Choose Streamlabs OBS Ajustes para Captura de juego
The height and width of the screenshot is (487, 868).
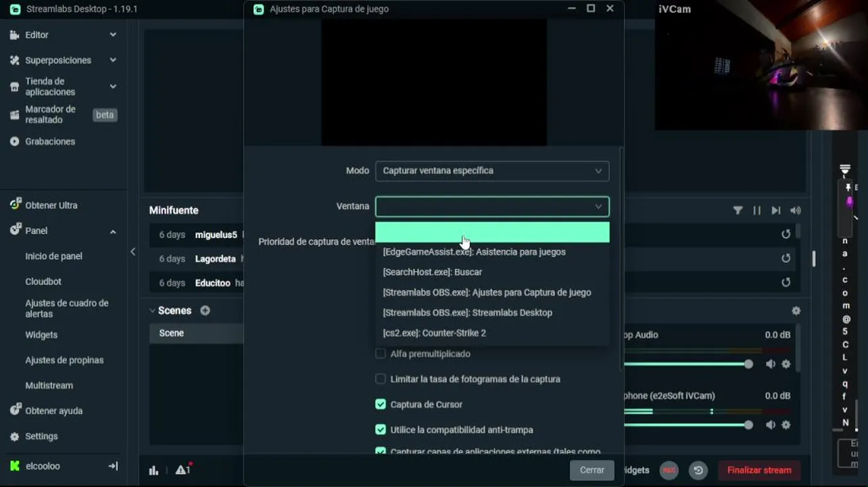coord(492,292)
